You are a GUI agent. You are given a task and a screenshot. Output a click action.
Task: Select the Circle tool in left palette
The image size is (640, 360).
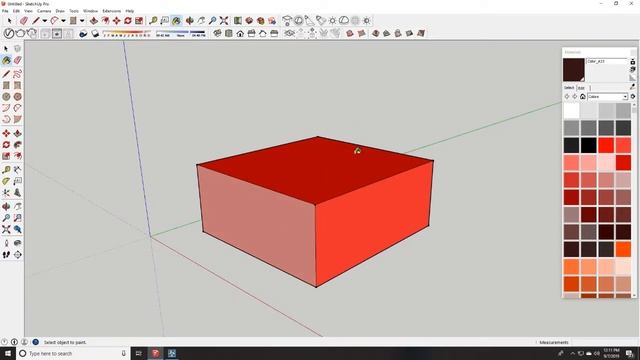6,97
